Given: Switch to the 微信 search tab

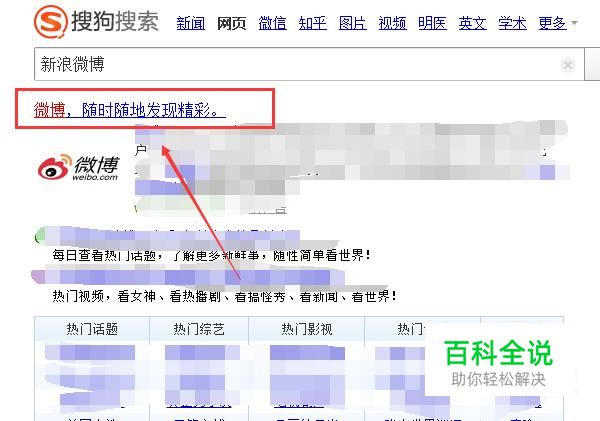Looking at the screenshot, I should [x=272, y=24].
